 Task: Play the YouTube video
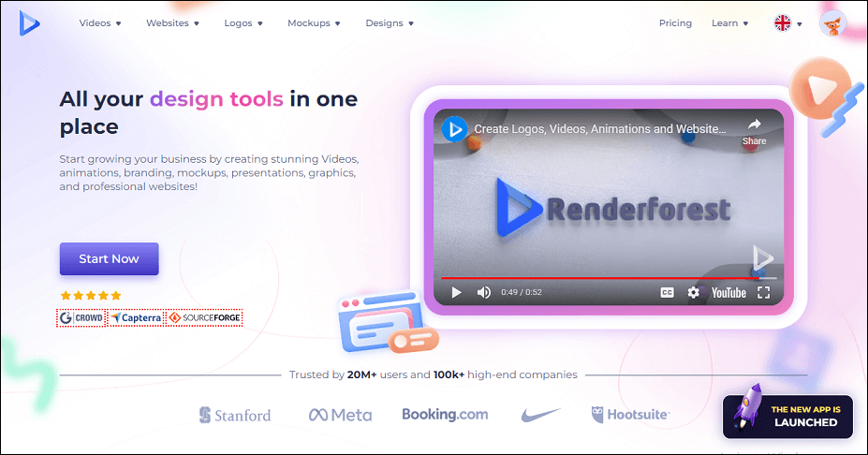[x=456, y=292]
